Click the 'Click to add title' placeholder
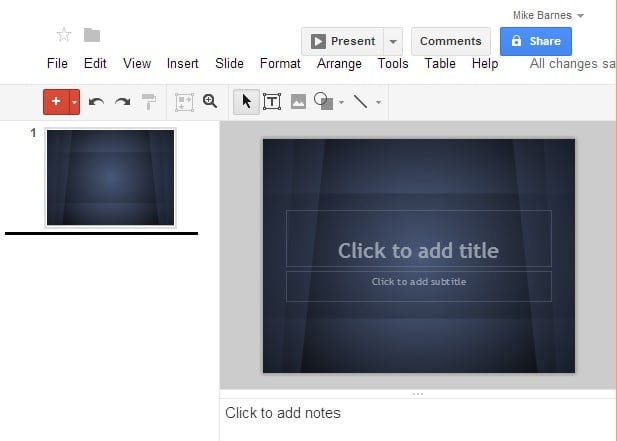This screenshot has height=441, width=617. tap(419, 239)
